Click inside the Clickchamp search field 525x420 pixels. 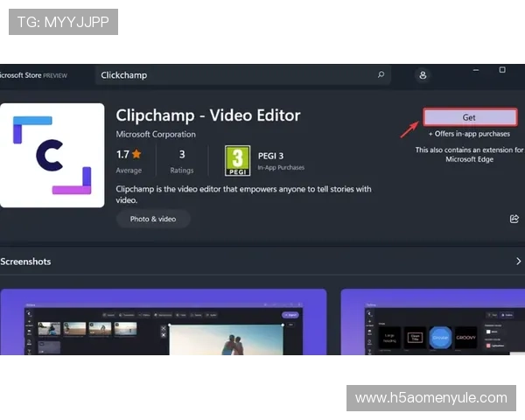coord(236,75)
